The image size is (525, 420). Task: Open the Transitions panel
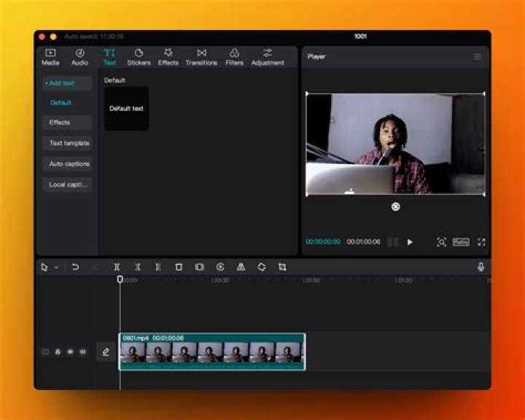click(x=201, y=57)
